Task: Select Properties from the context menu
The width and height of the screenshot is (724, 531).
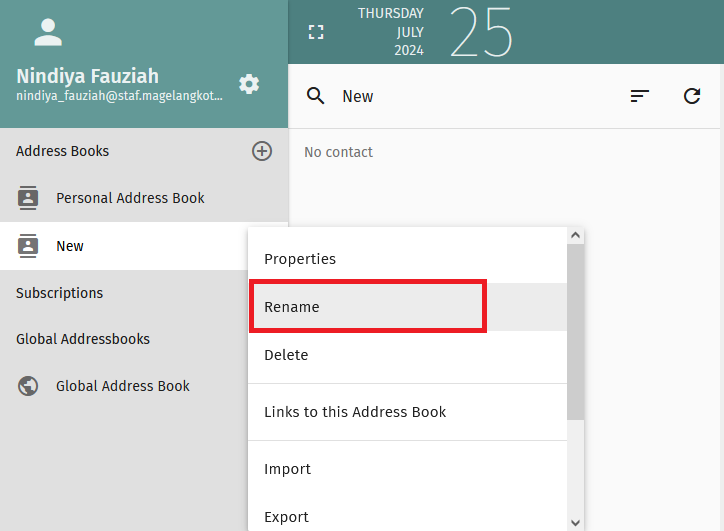Action: tap(300, 259)
